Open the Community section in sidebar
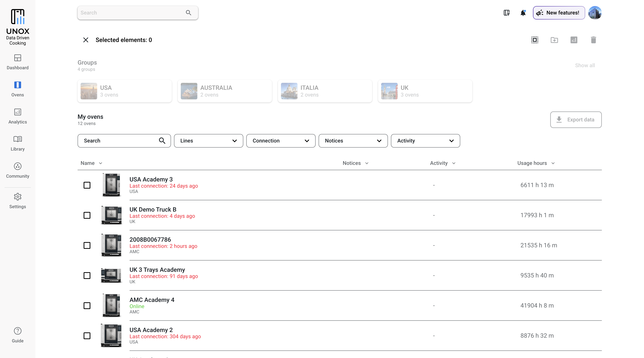Image resolution: width=644 pixels, height=358 pixels. (x=18, y=170)
